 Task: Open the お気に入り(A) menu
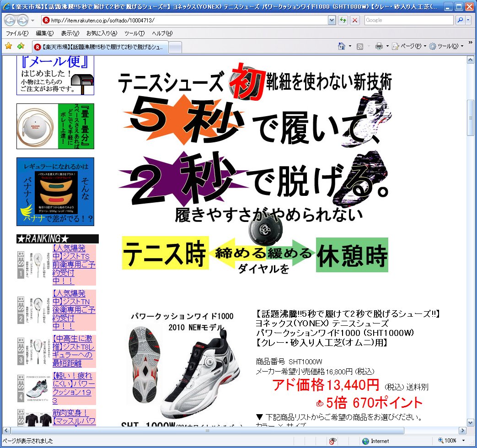click(102, 33)
